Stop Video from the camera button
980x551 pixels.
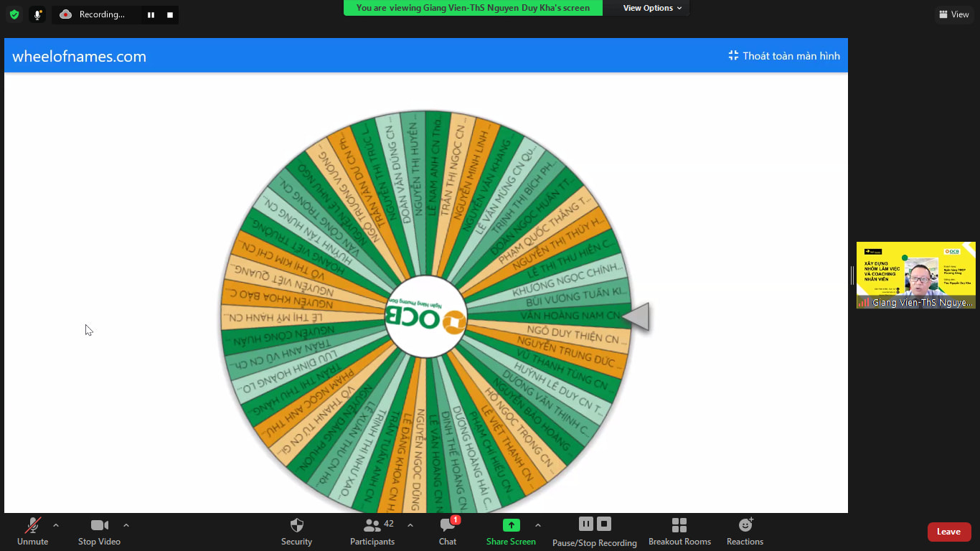tap(99, 532)
